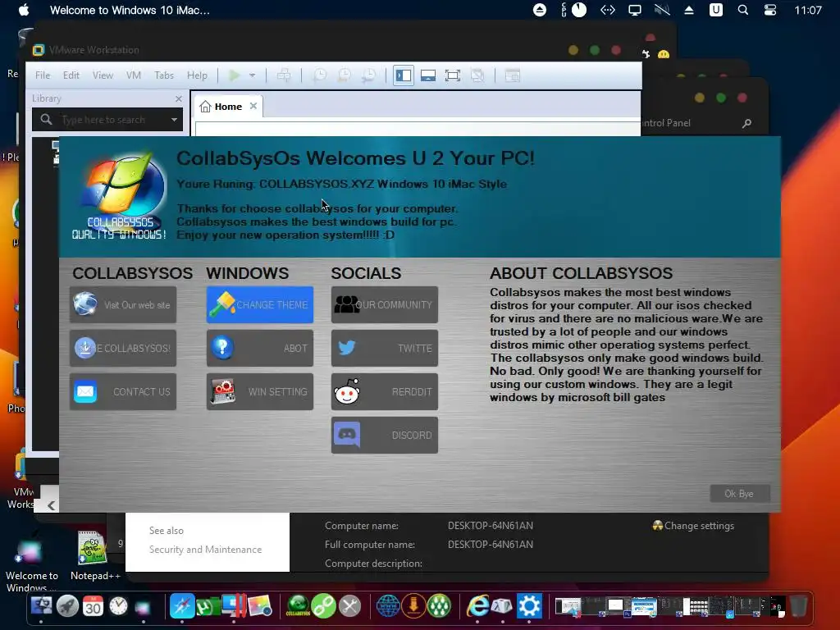The image size is (840, 630).
Task: Click the display icon in the top menu bar
Action: 635,10
